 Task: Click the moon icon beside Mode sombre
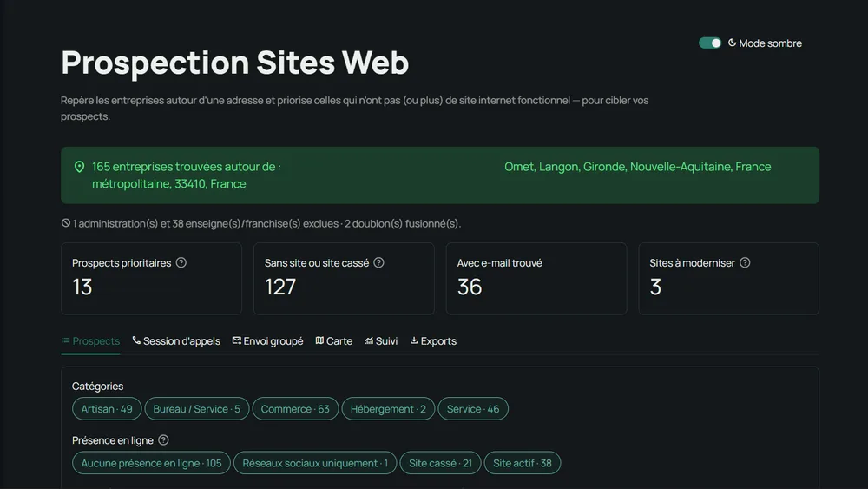tap(732, 43)
